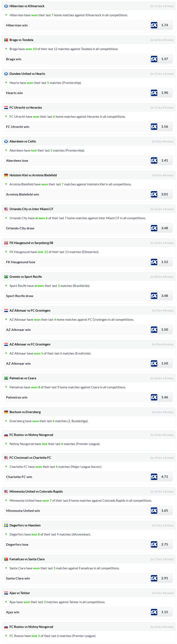177x644 pixels.
Task: Expand the plus sign on the Hearts winning streak stat
Action: point(6,83)
